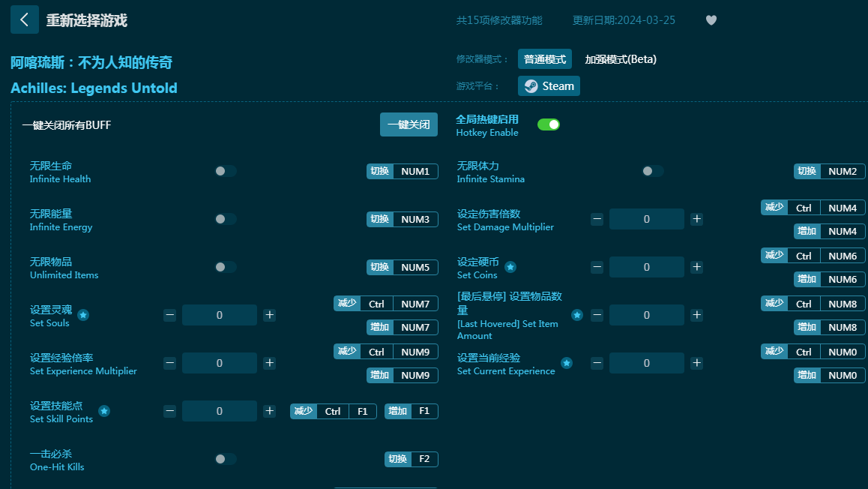Decrease the Current Experience with minus
The height and width of the screenshot is (489, 868).
click(x=597, y=363)
